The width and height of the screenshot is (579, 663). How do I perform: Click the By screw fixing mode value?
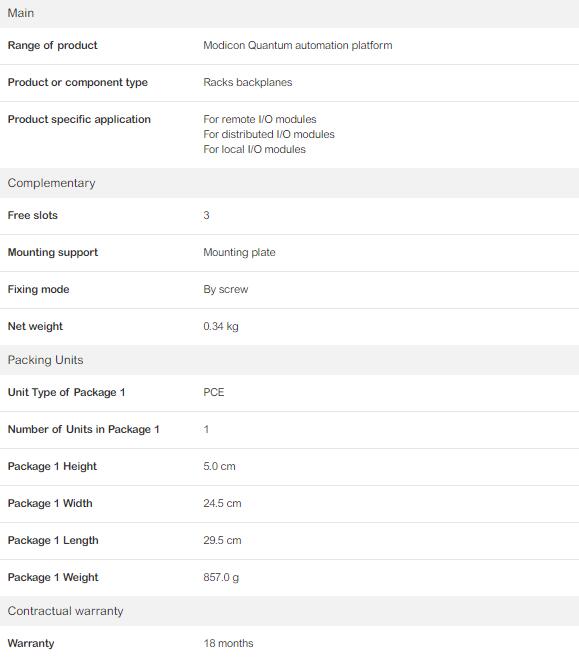[x=225, y=289]
